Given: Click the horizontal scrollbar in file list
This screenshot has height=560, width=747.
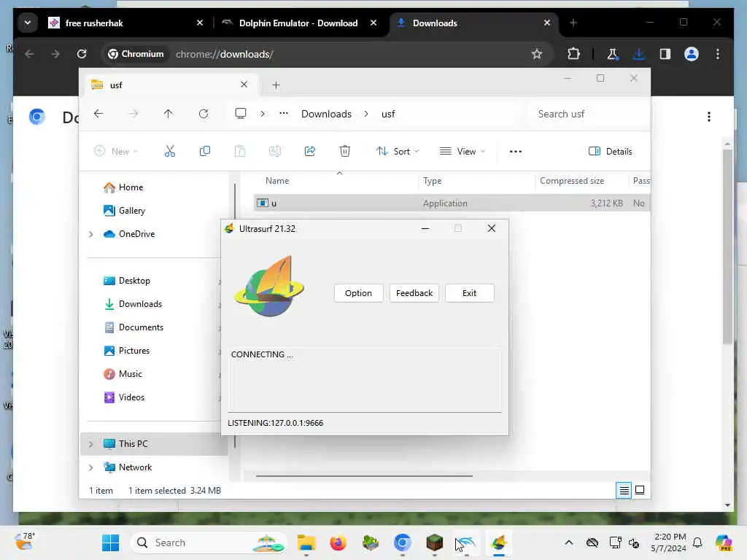Looking at the screenshot, I should 364,475.
